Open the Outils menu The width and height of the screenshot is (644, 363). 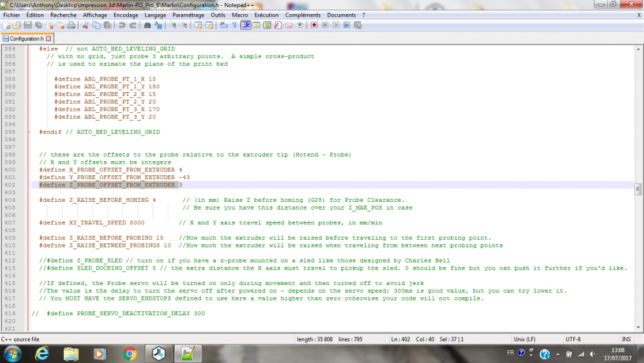[218, 15]
